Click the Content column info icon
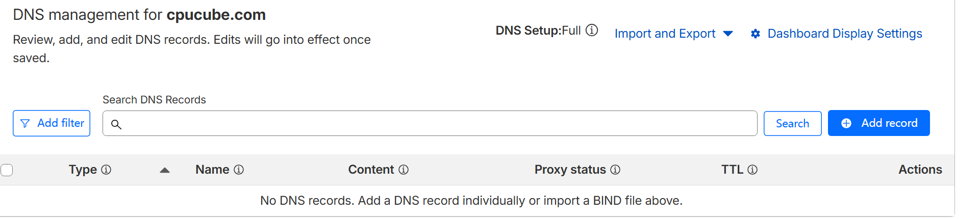The width and height of the screenshot is (980, 219). (404, 170)
